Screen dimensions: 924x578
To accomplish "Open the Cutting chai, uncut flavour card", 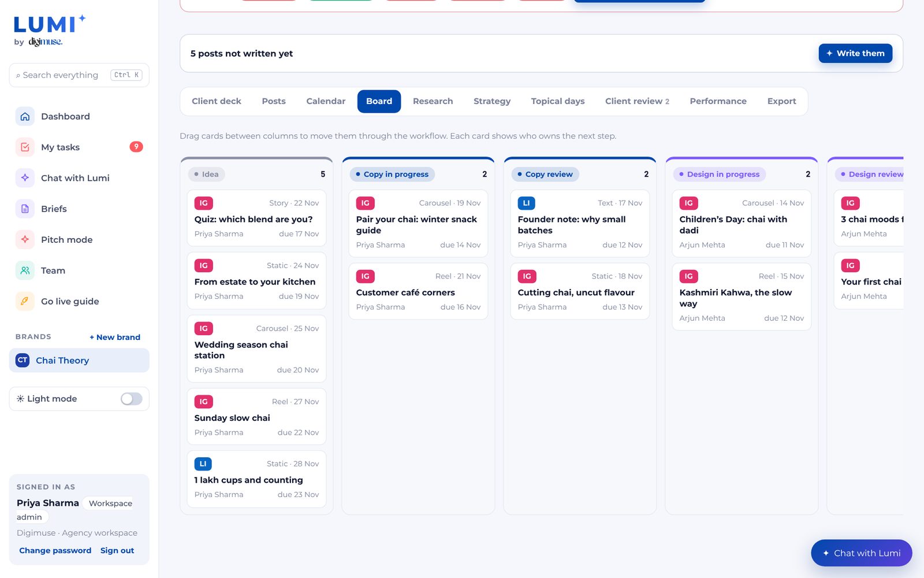I will point(580,291).
